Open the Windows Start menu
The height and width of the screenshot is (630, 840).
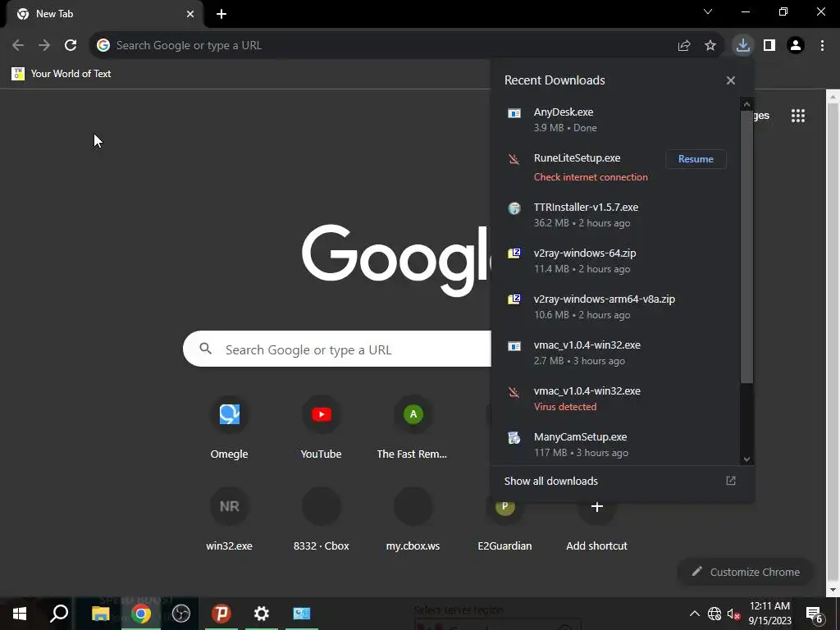coord(20,614)
